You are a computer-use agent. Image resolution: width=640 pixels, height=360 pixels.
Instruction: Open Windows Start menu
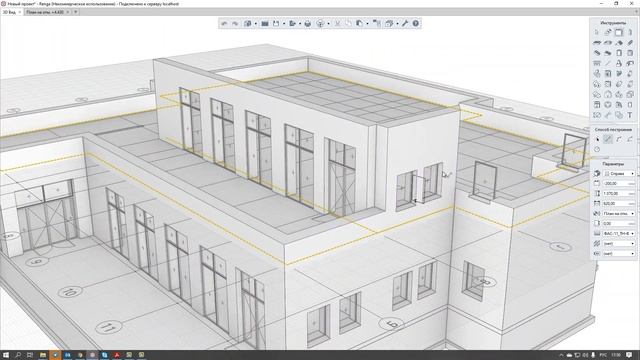[6, 355]
